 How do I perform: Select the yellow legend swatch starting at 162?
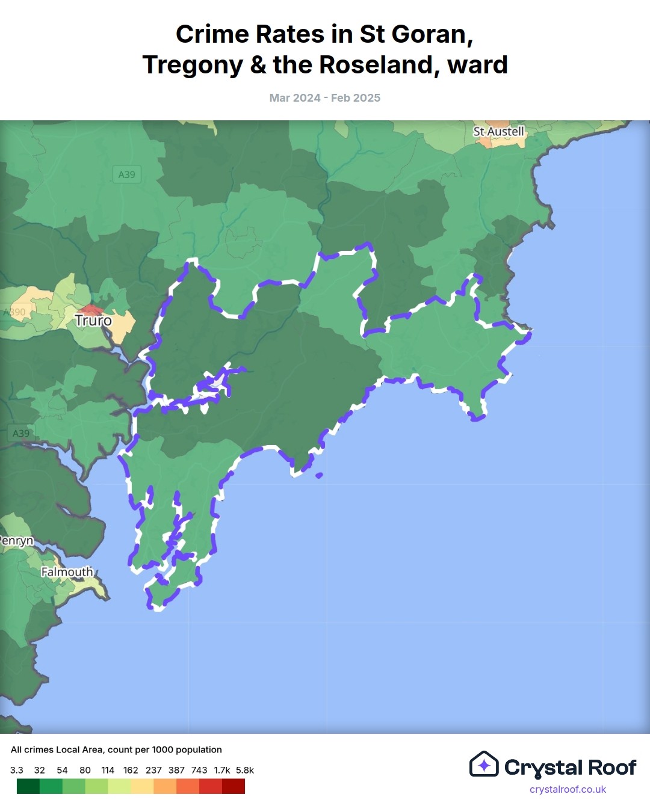tap(142, 786)
